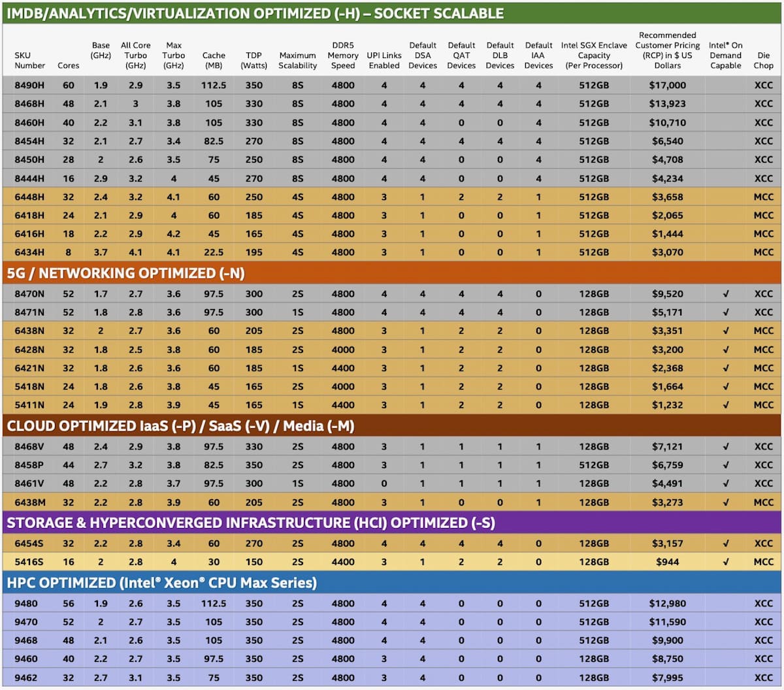This screenshot has height=690, width=784.
Task: Select the $17,000 price cell
Action: pyautogui.click(x=668, y=85)
